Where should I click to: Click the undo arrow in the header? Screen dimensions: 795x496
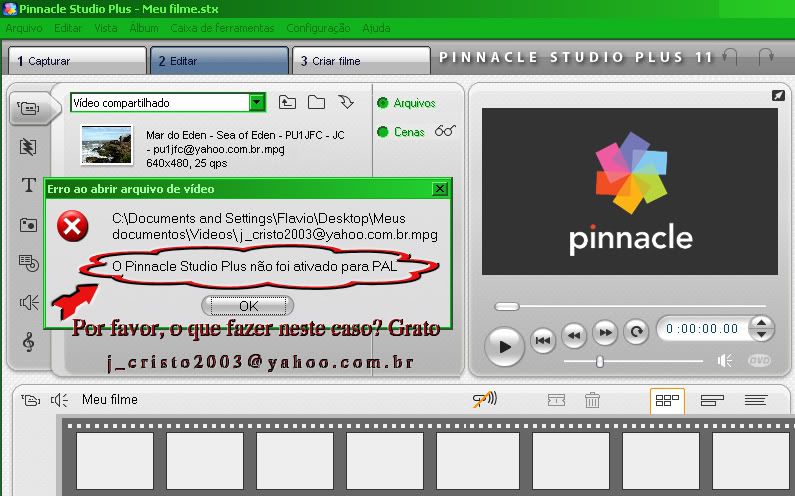coord(730,56)
